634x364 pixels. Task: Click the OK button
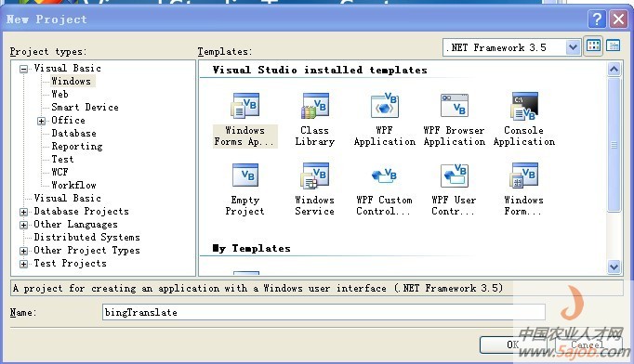(x=513, y=344)
